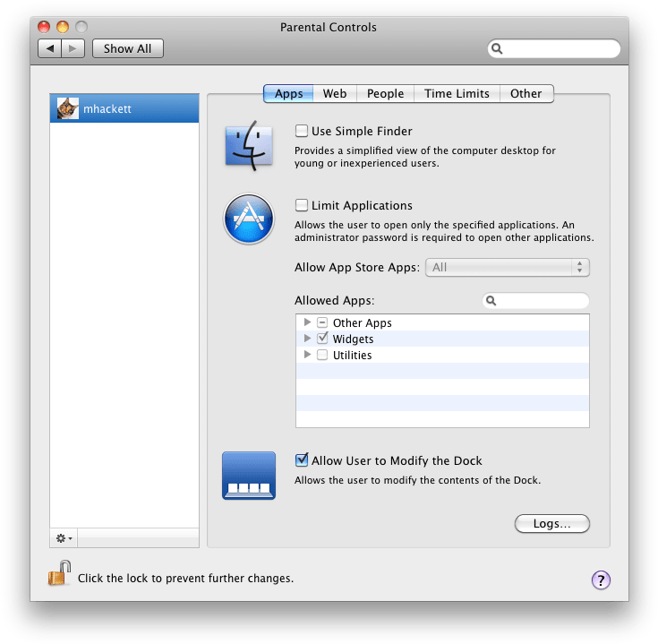This screenshot has height=644, width=658.
Task: Click the Dock icon
Action: (x=248, y=476)
